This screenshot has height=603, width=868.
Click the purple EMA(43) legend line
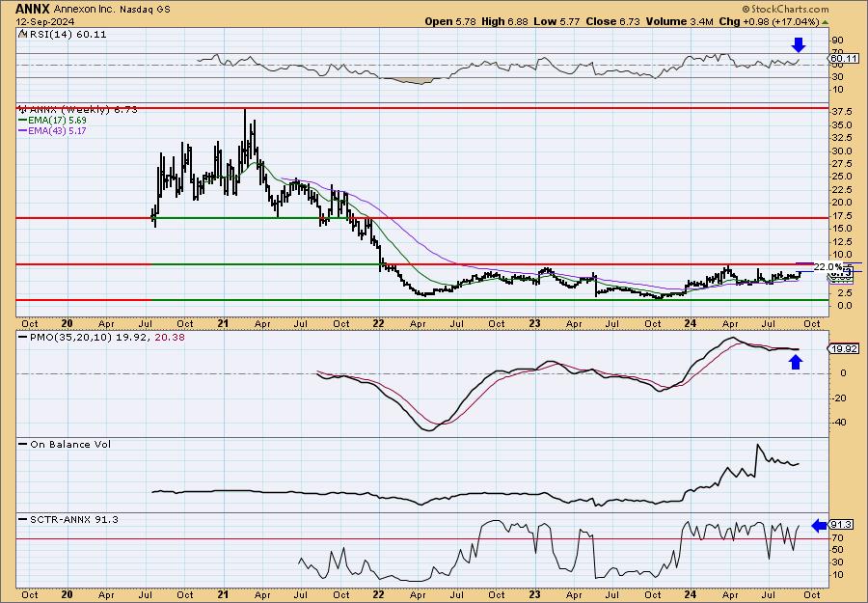(23, 131)
